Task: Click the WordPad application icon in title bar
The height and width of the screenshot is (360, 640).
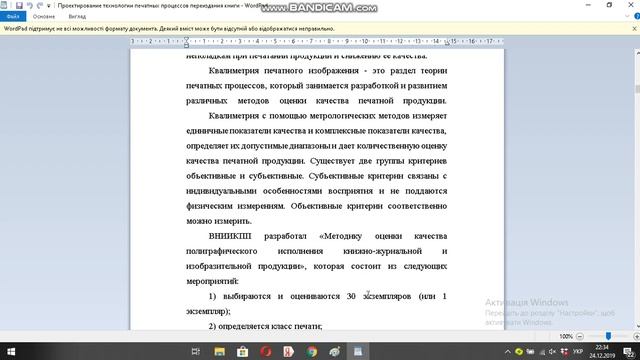Action: pyautogui.click(x=4, y=5)
